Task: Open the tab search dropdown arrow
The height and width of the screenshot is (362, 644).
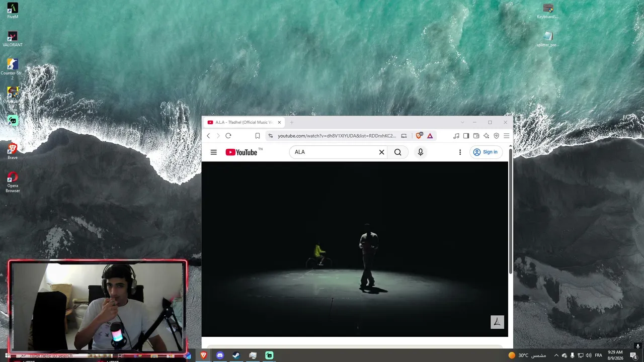Action: (x=462, y=122)
